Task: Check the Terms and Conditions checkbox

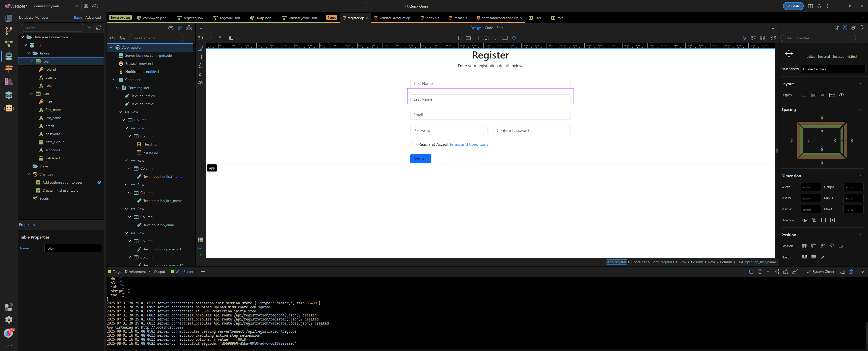Action: [x=412, y=144]
